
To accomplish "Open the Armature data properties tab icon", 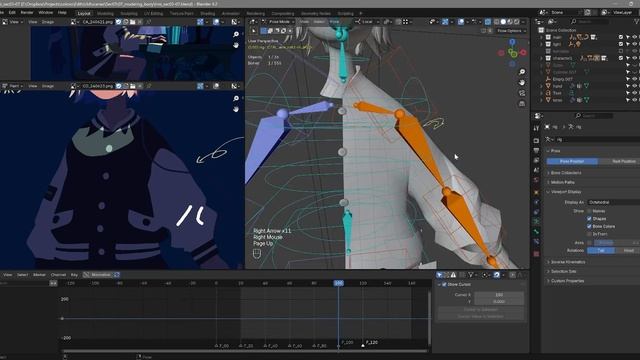I will coord(536,222).
